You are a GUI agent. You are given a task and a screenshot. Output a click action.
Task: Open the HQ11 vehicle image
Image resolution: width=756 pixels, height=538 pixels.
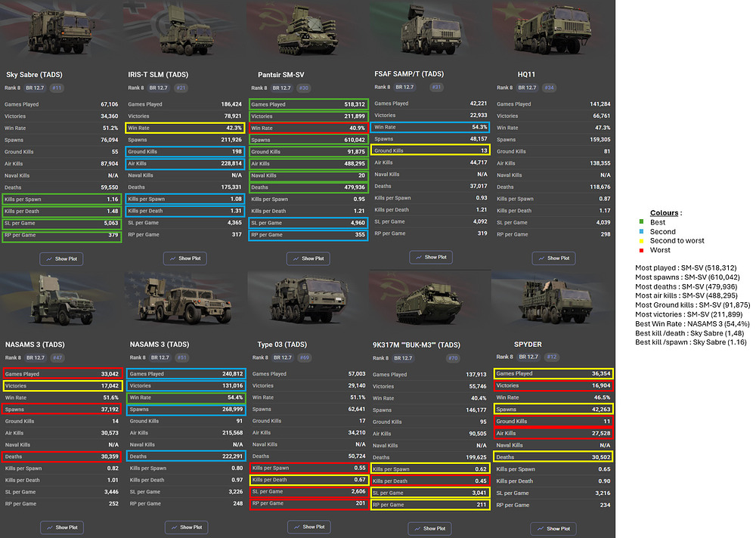[x=554, y=30]
